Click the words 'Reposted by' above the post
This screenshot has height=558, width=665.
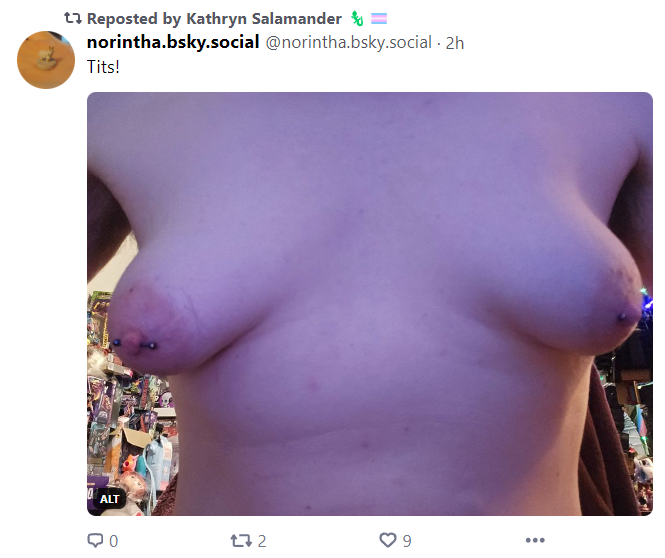click(x=134, y=19)
